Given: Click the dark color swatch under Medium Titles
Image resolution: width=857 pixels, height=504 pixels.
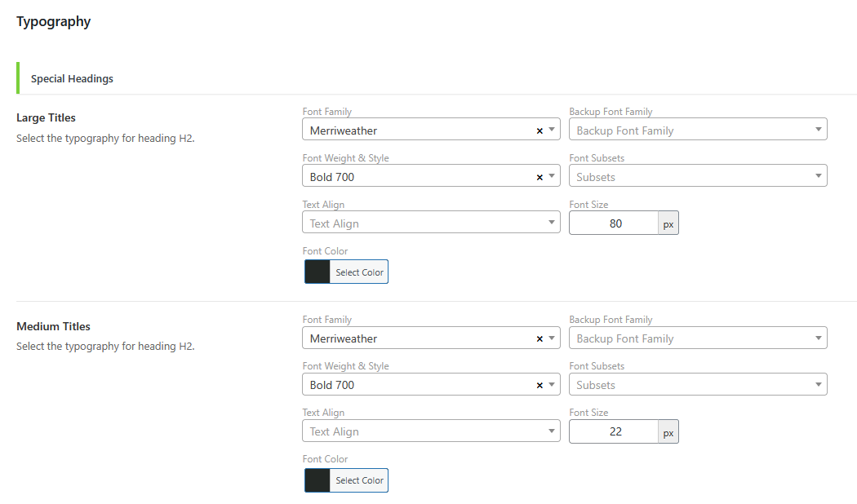Looking at the screenshot, I should click(317, 480).
